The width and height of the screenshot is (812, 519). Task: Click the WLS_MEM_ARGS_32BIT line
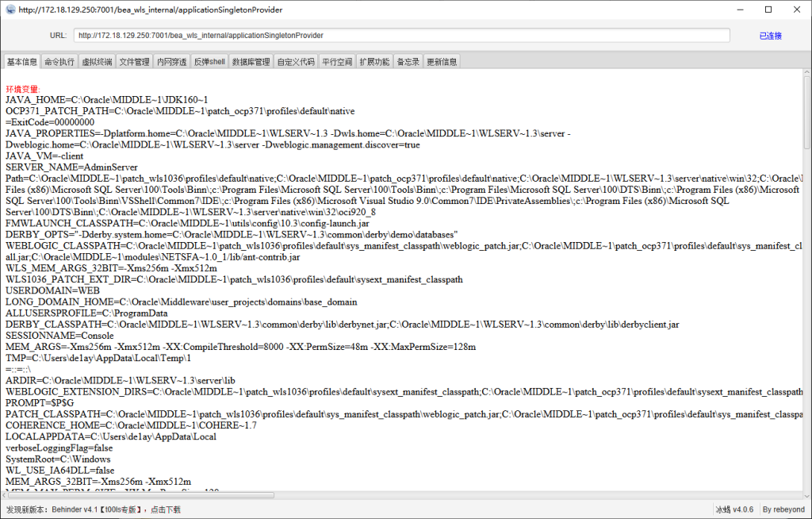click(111, 268)
